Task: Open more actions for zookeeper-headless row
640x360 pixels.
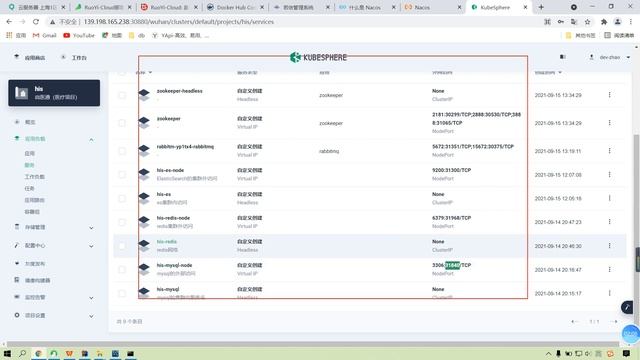Action: 609,95
